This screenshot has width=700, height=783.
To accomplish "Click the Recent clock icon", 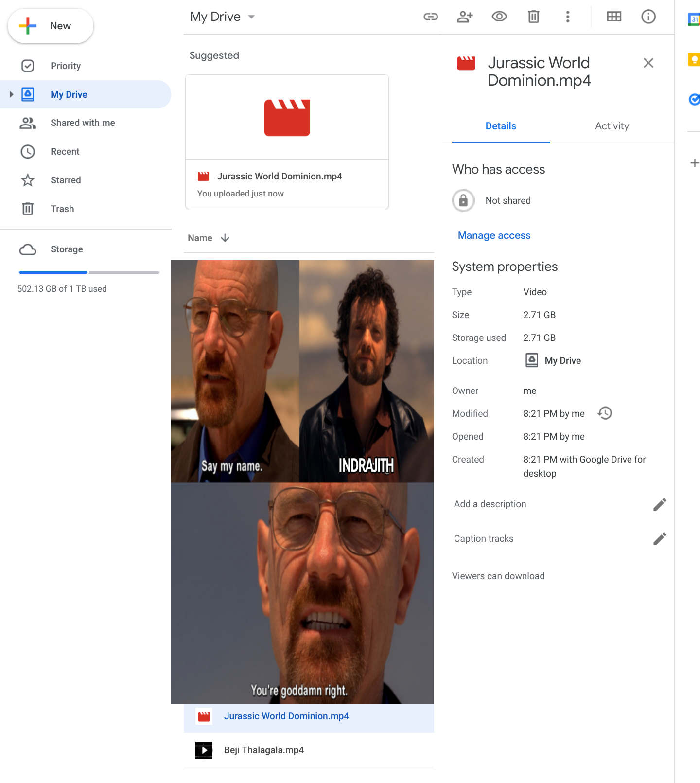I will tap(28, 152).
